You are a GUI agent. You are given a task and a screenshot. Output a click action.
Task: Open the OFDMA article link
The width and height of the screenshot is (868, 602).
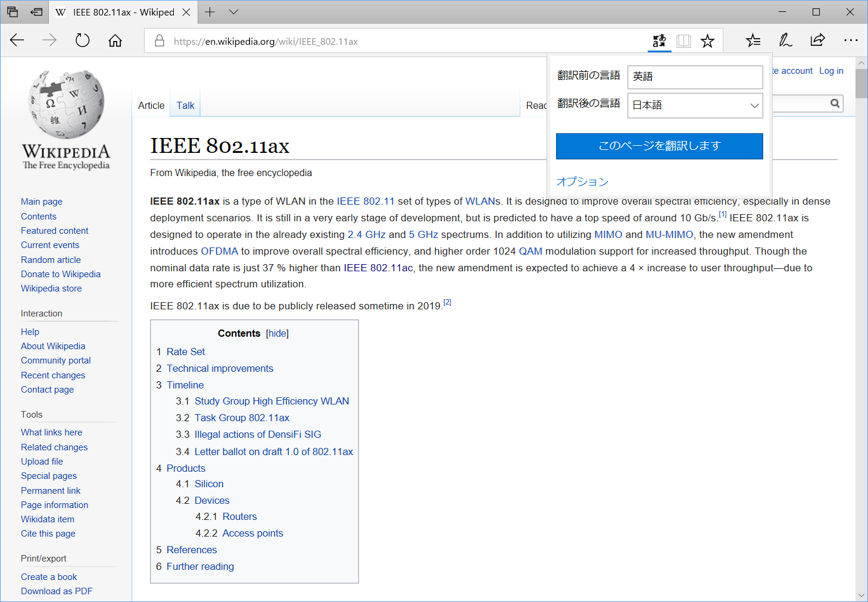(x=219, y=251)
